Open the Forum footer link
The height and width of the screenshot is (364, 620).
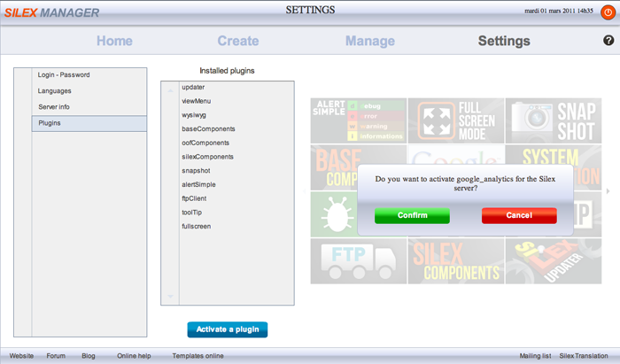coord(56,356)
